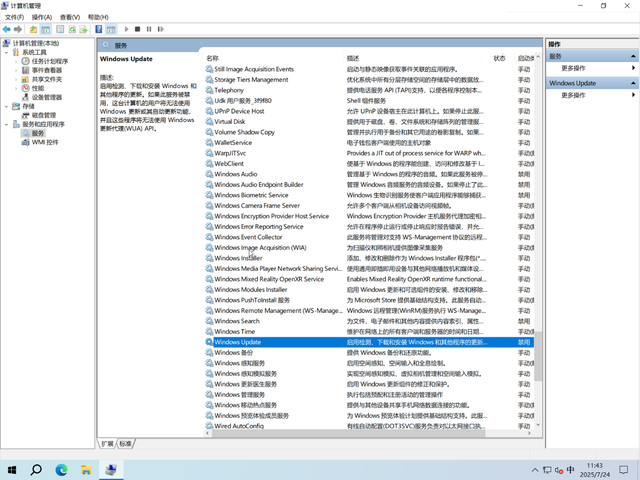This screenshot has width=640, height=480.
Task: Collapse the Windows Update actions section
Action: pyautogui.click(x=633, y=83)
